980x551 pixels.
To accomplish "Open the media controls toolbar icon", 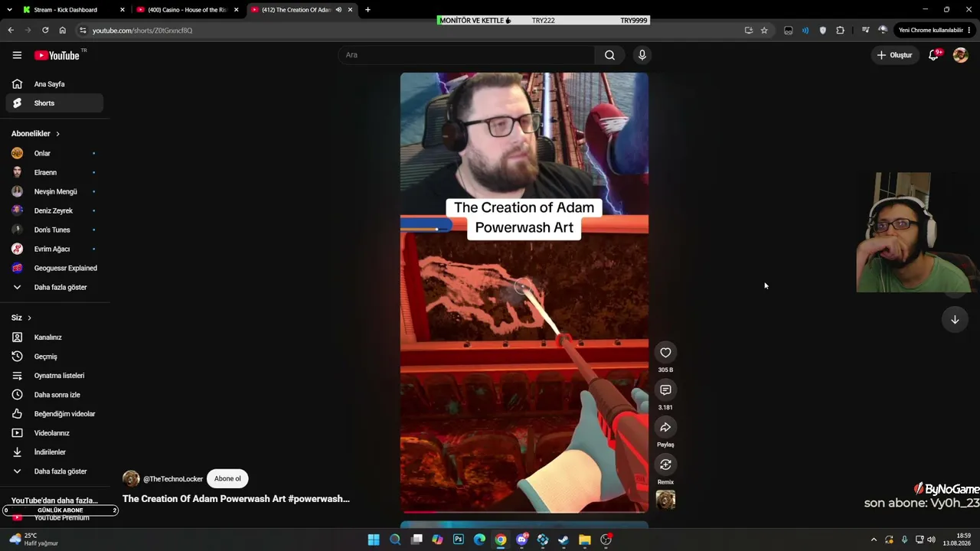I will (x=865, y=31).
